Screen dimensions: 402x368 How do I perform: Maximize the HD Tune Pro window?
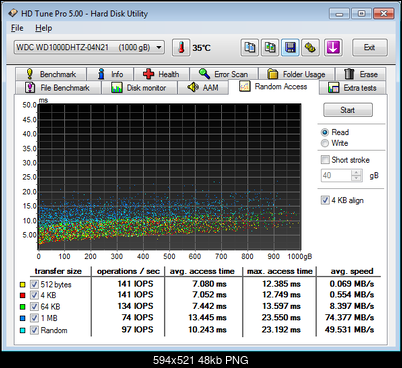(361, 14)
